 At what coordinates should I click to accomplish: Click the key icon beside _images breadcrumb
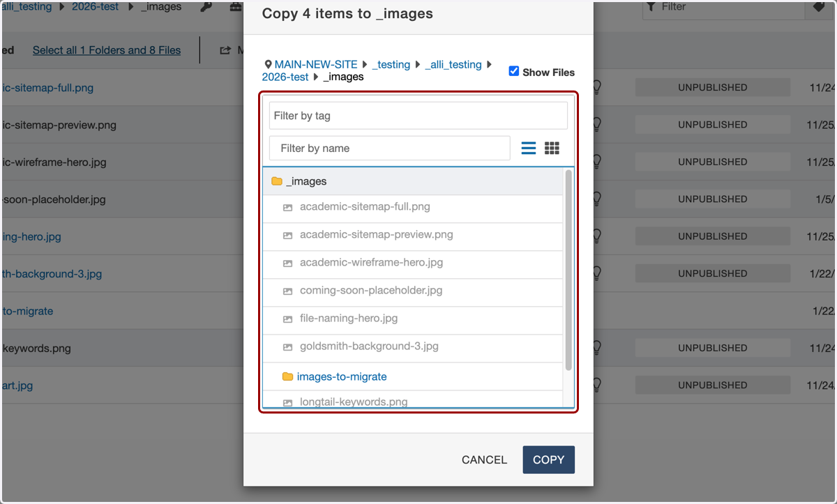206,7
